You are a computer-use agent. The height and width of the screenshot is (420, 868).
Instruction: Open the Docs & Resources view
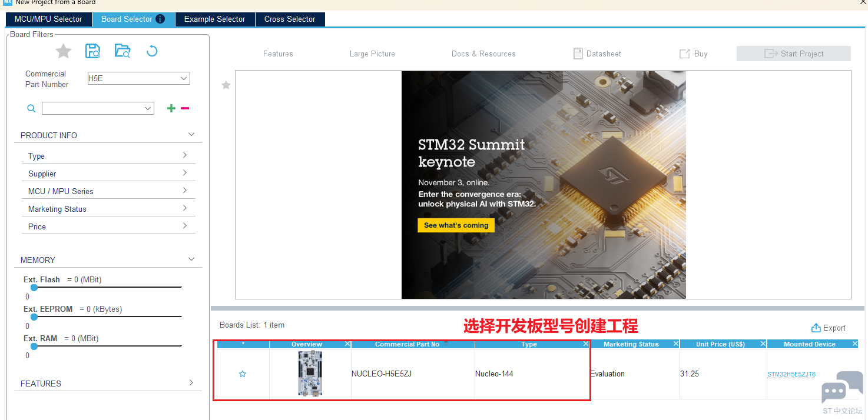tap(483, 54)
